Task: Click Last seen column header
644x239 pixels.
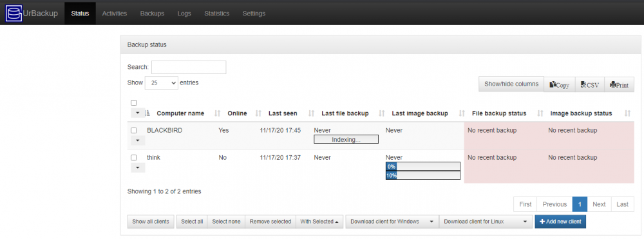Action: pyautogui.click(x=283, y=113)
